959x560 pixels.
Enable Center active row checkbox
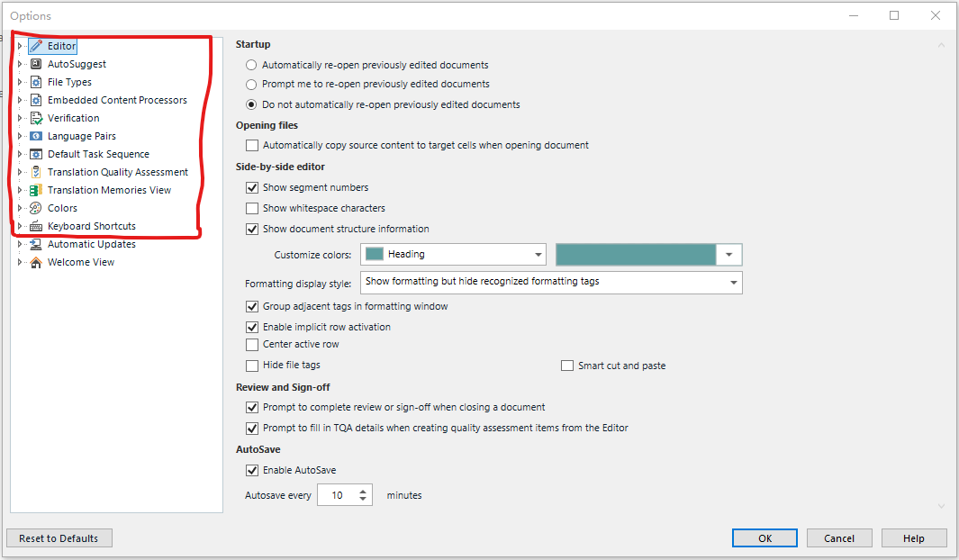coord(252,345)
